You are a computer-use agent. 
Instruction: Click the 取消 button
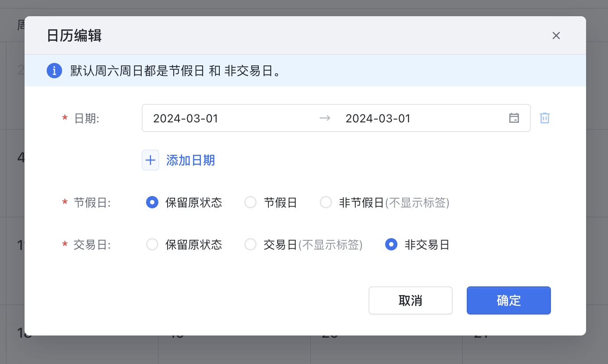tap(411, 300)
